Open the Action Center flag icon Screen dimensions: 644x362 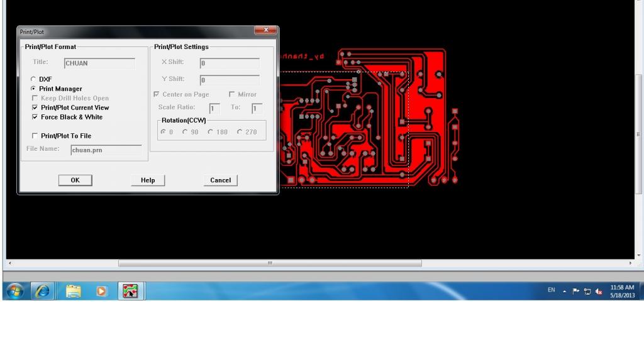click(576, 291)
